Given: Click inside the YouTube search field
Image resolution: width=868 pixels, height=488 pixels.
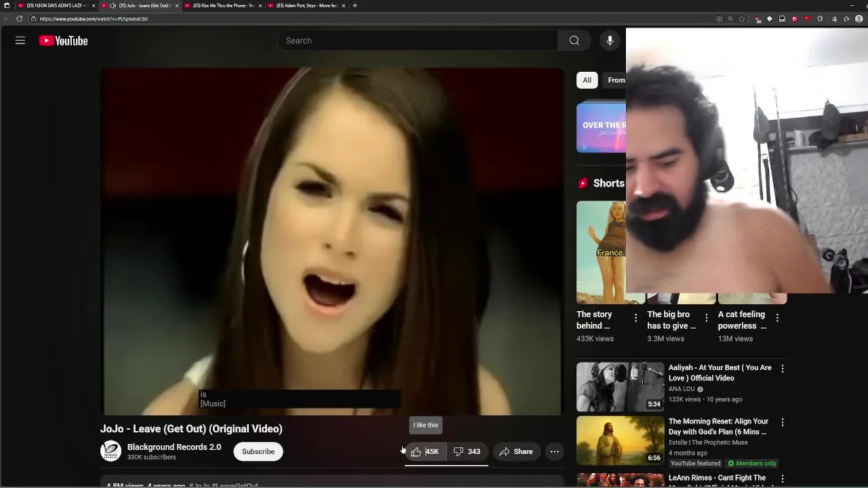Looking at the screenshot, I should pyautogui.click(x=418, y=41).
